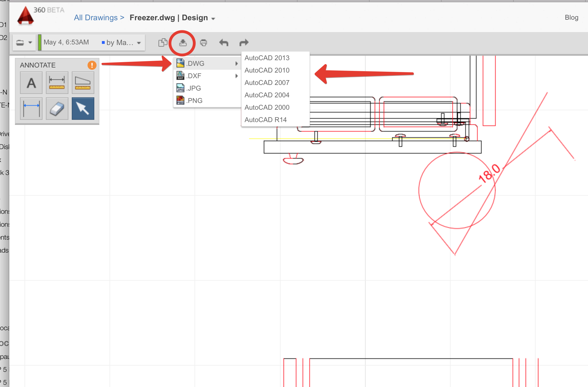The height and width of the screenshot is (387, 588).
Task: Open the layers tray dropdown button
Action: 24,43
